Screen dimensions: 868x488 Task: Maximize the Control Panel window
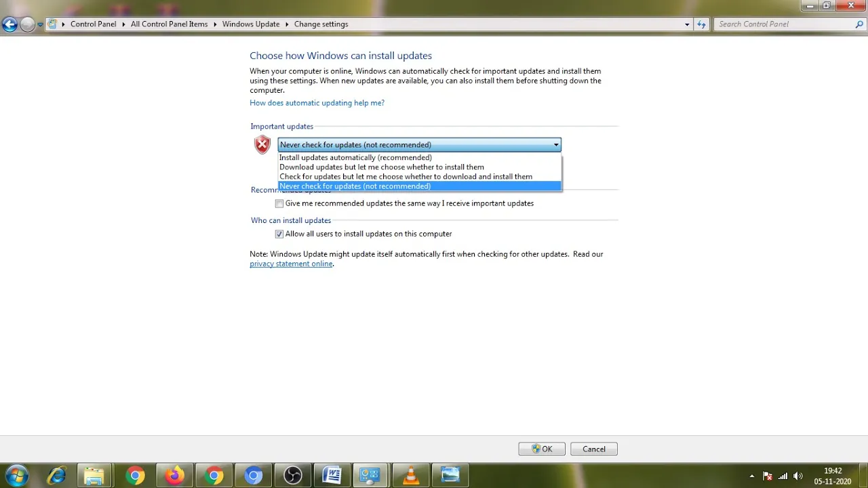[827, 5]
